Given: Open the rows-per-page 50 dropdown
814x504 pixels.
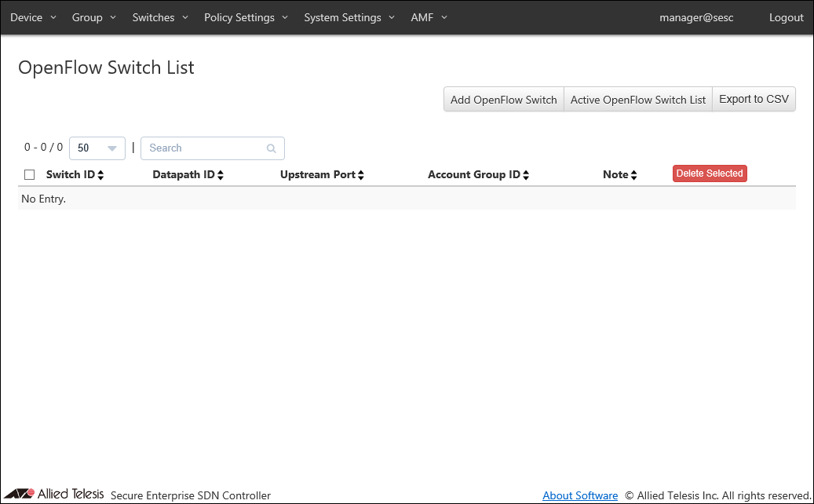Looking at the screenshot, I should [97, 148].
